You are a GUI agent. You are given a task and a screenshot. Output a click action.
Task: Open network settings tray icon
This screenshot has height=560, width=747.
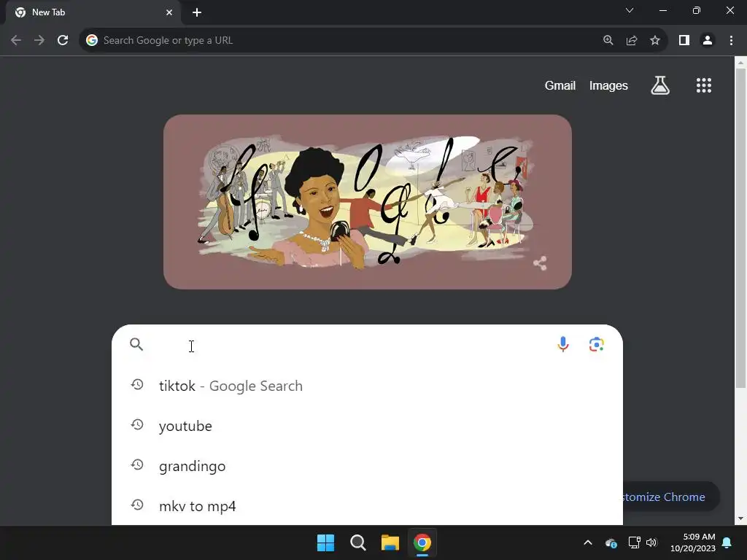[634, 542]
